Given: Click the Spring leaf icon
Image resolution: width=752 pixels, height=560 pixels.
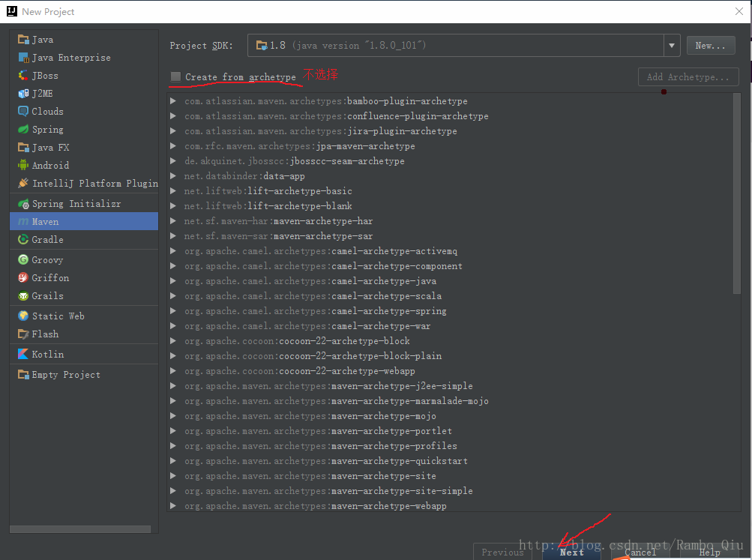Looking at the screenshot, I should coord(23,130).
